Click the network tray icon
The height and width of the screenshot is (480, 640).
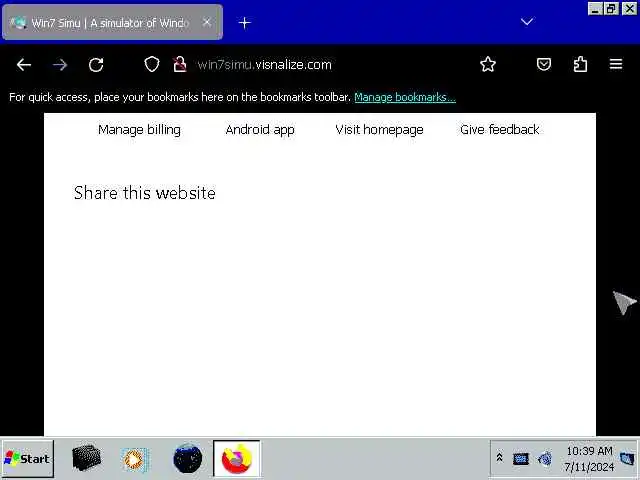coord(545,459)
